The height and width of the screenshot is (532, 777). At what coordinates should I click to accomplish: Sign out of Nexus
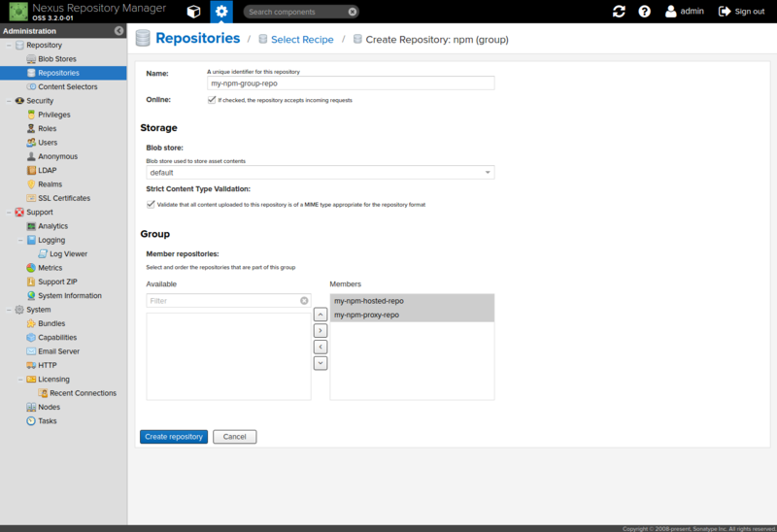coord(741,12)
